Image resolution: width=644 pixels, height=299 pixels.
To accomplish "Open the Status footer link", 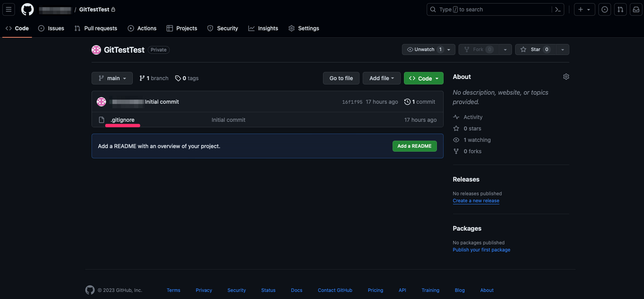I will pyautogui.click(x=268, y=290).
